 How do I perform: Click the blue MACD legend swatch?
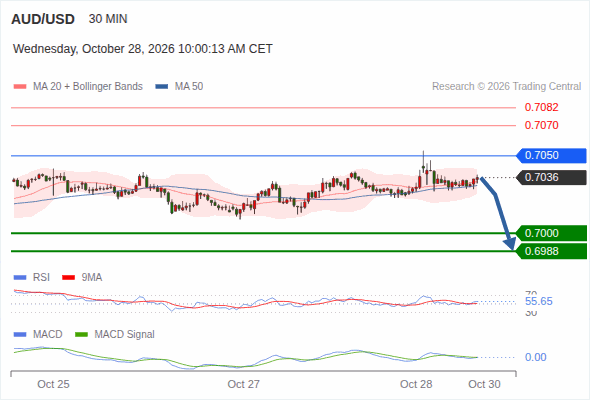click(20, 335)
